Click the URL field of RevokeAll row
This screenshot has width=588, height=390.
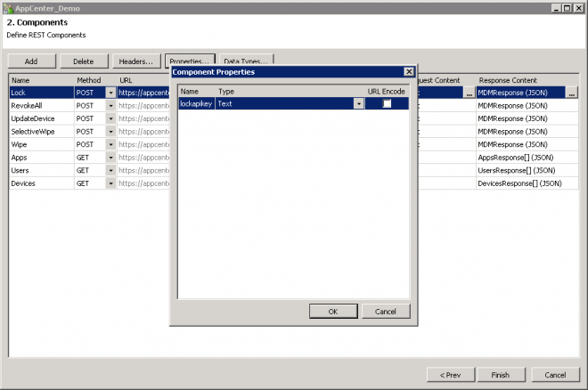point(143,106)
